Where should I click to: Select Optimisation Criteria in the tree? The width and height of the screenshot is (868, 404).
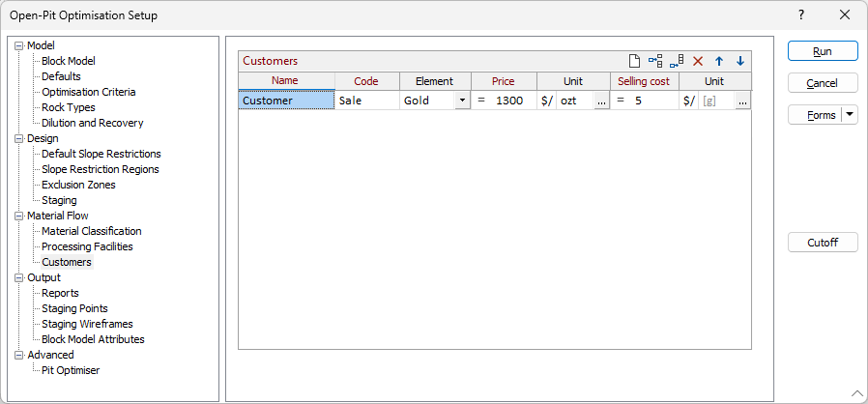89,92
